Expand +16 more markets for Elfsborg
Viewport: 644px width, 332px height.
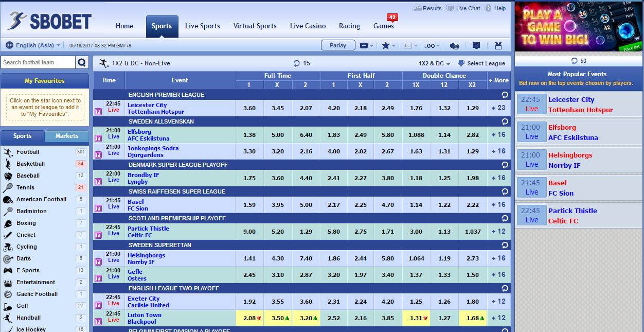click(x=498, y=135)
